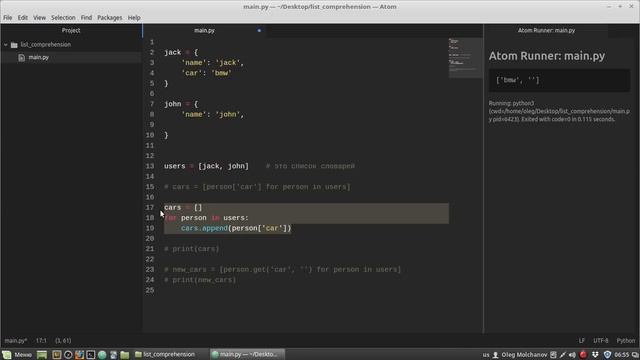Launch Atom from the taskbar launcher
Screen dimensions: 640x360
(x=102, y=355)
